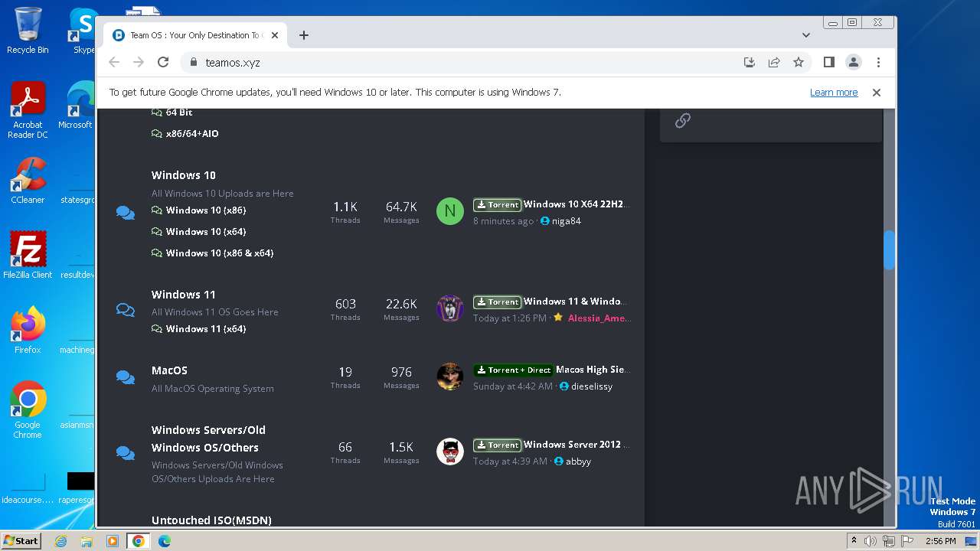Click the share page icon

point(774,62)
